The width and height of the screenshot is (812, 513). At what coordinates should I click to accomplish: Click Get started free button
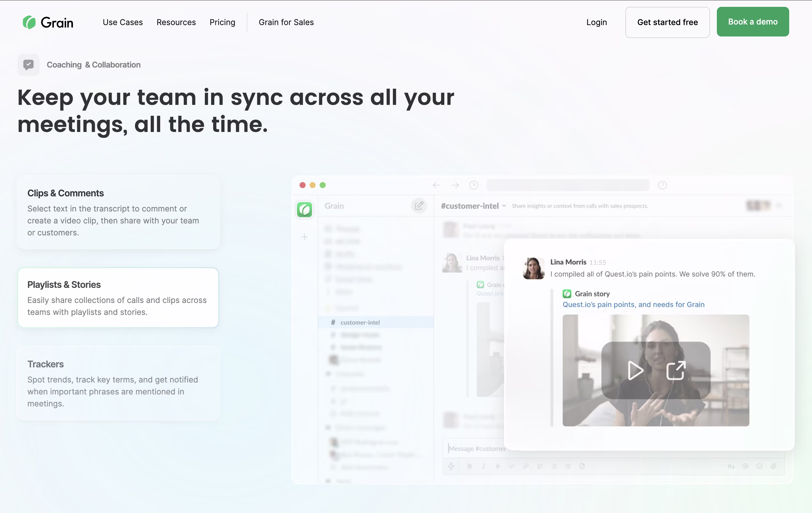tap(667, 22)
